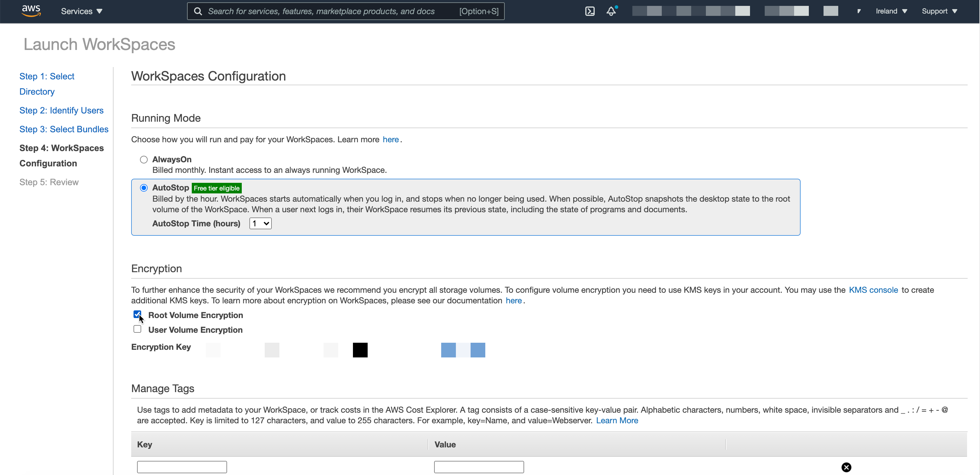Go to Step 1: Select Directory

click(x=47, y=84)
